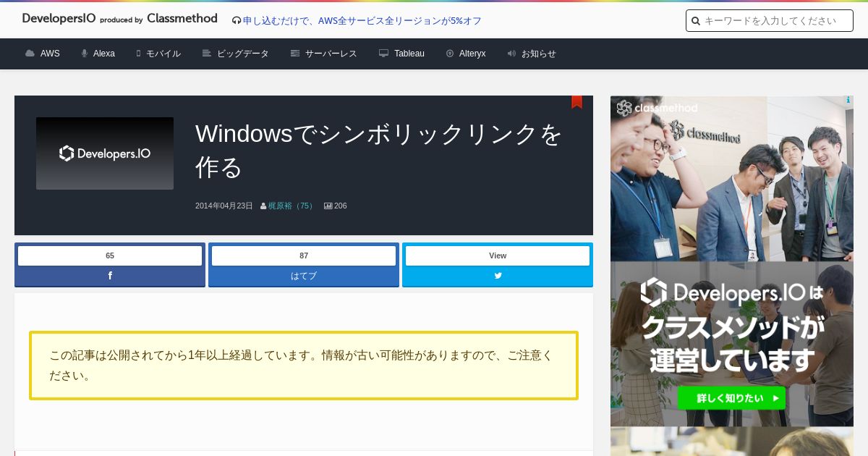Click the ad info icon on banner

pos(848,101)
